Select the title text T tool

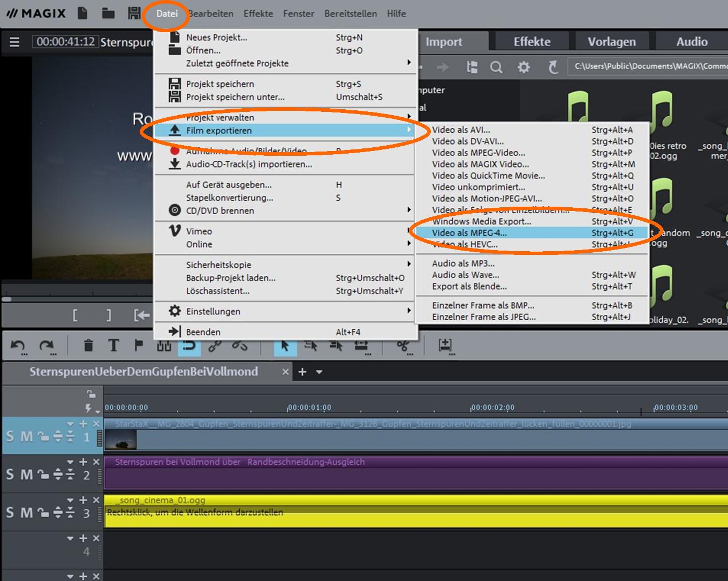(113, 346)
